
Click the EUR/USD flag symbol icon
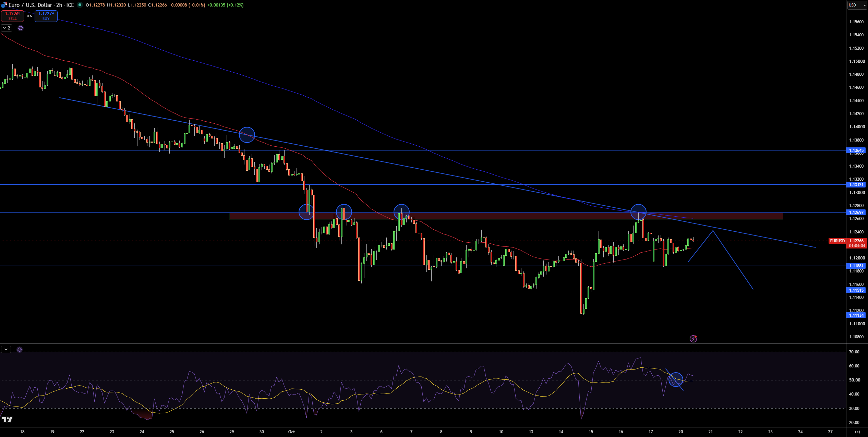4,5
